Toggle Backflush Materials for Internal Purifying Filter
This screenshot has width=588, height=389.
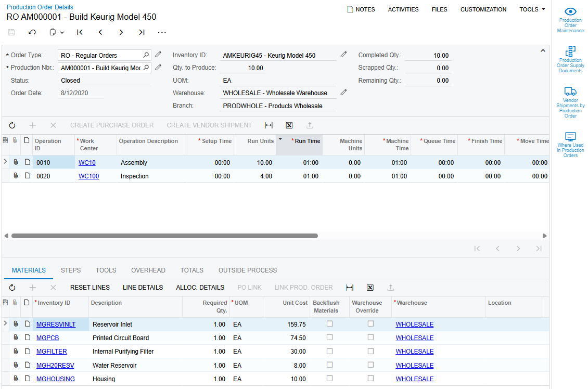point(329,351)
